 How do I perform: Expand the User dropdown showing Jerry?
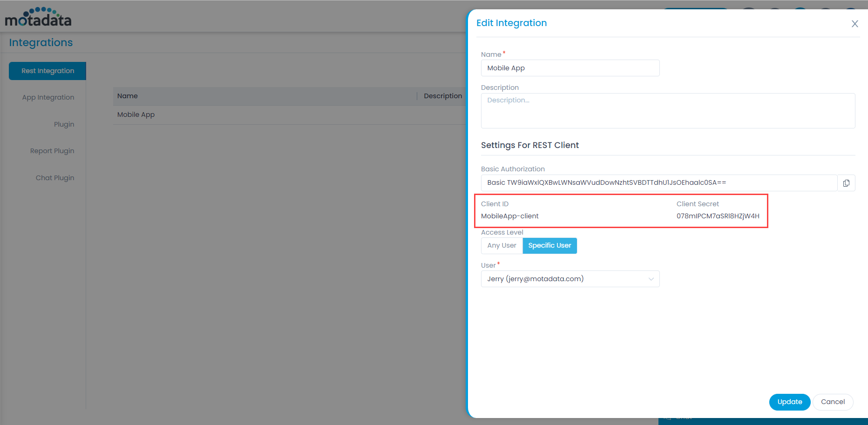pyautogui.click(x=570, y=279)
